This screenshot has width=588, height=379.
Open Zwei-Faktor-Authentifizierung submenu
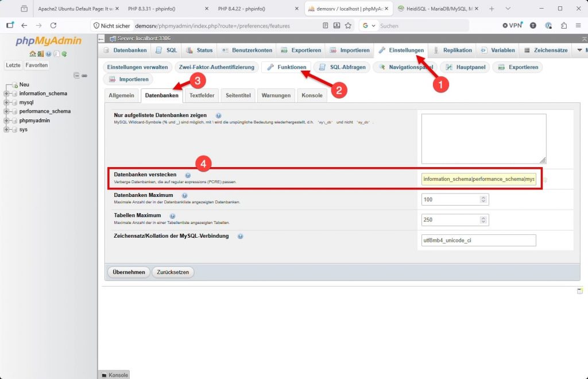tap(216, 67)
